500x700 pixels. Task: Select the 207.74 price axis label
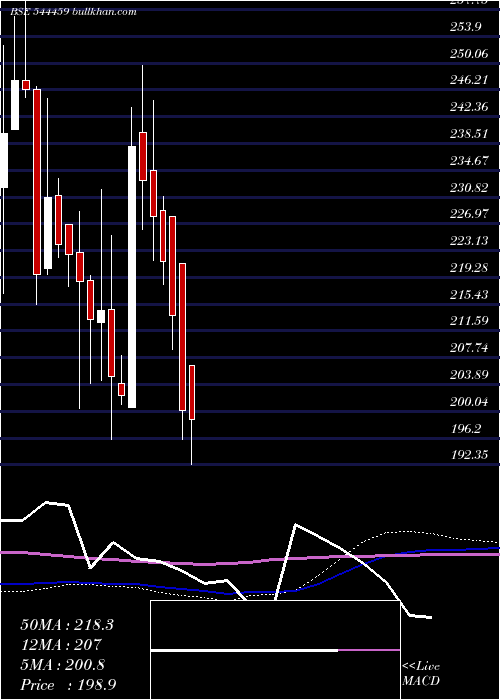[469, 347]
